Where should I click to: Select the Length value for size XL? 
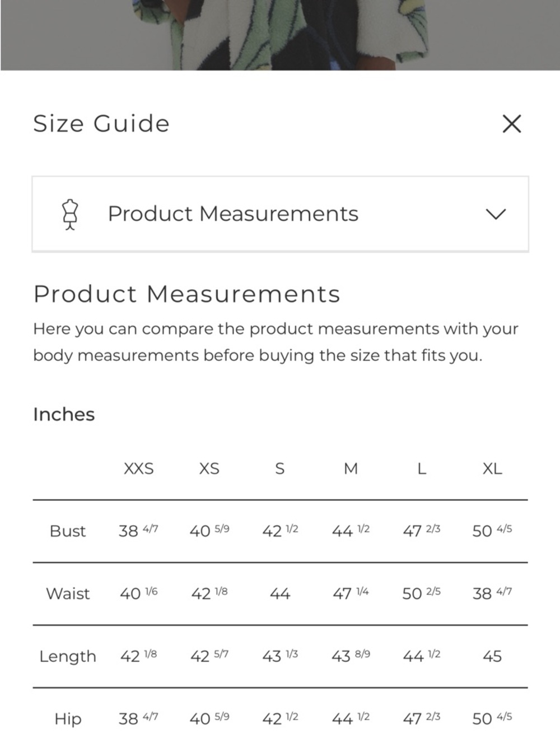point(492,656)
